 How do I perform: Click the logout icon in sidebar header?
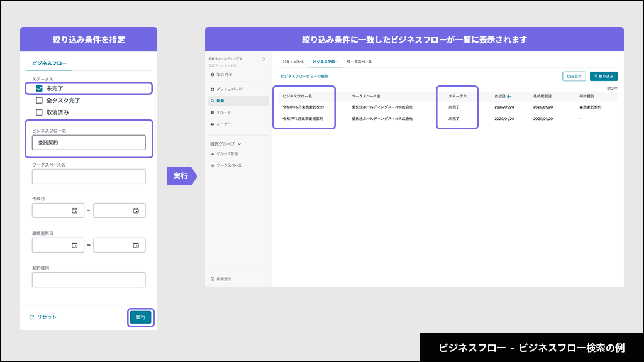[264, 59]
